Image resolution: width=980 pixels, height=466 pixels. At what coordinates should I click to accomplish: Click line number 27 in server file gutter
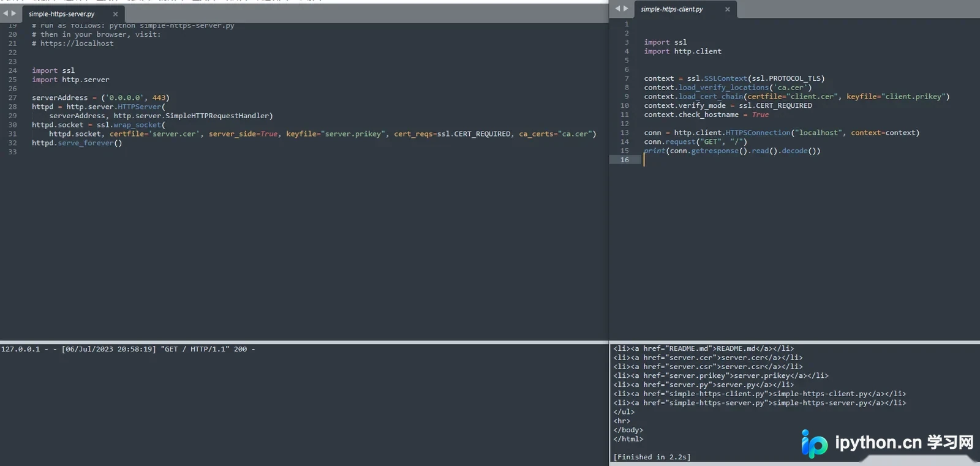click(x=12, y=98)
